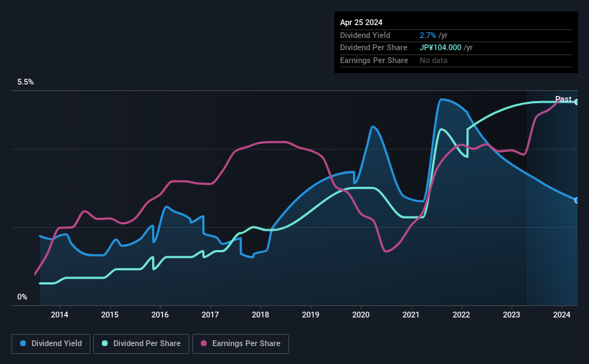Image resolution: width=589 pixels, height=364 pixels.
Task: Click the blue Dividend Yield legend dot
Action: (23, 343)
